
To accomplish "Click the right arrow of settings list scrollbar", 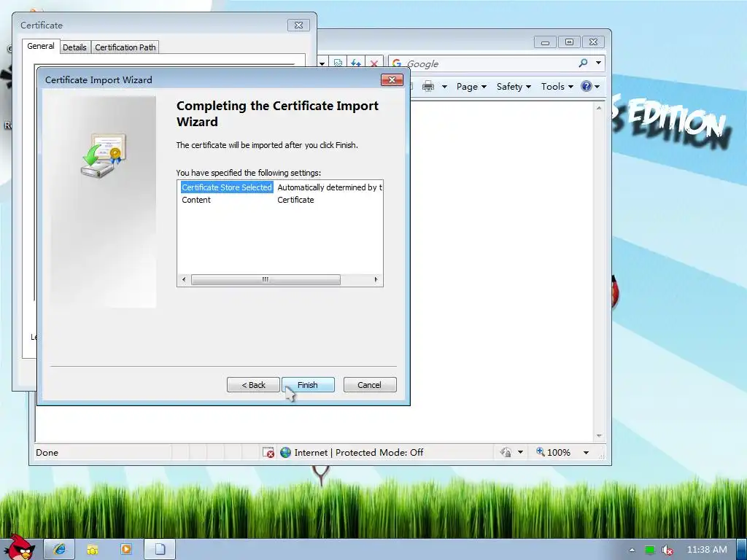I will pyautogui.click(x=376, y=279).
